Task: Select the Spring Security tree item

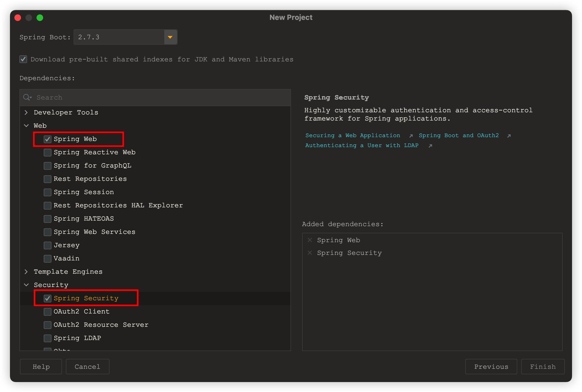Action: click(86, 298)
